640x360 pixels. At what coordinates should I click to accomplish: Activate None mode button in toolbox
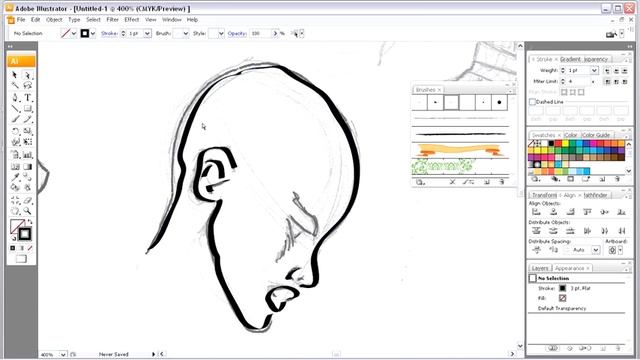30,248
